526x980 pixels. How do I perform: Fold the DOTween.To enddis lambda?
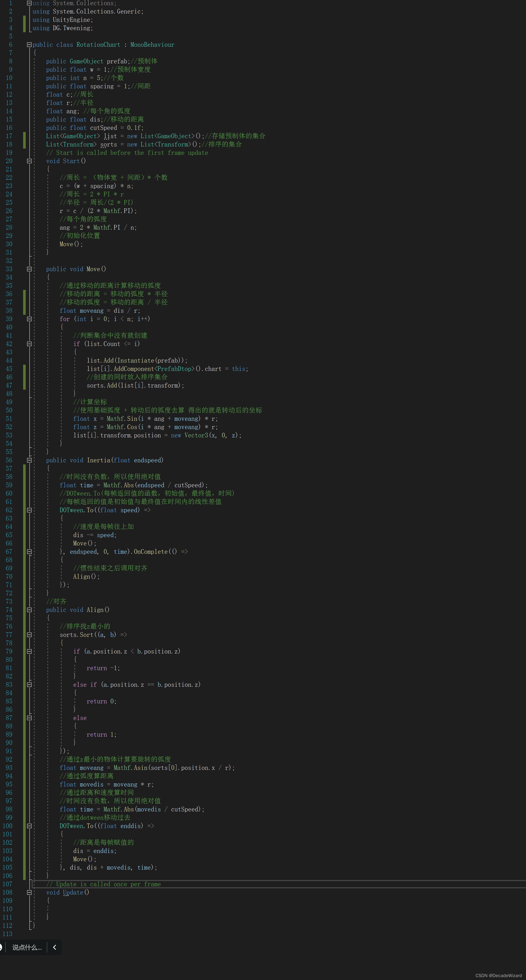(x=29, y=826)
